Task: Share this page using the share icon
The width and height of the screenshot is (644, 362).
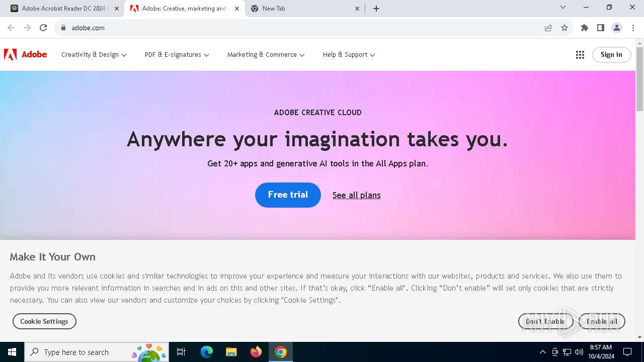Action: [548, 28]
